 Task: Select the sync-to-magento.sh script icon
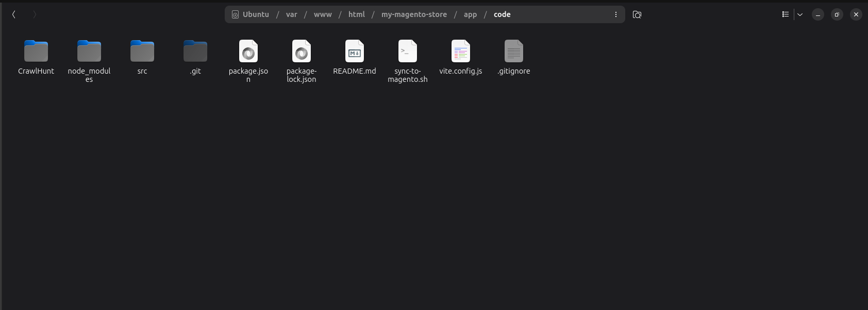point(408,51)
